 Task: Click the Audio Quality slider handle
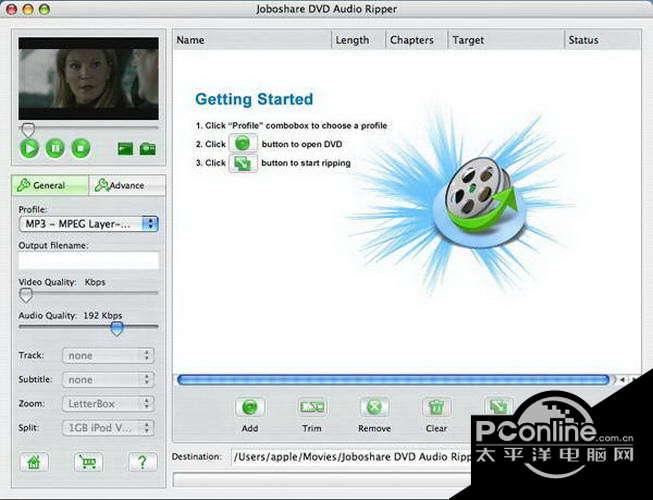[117, 328]
